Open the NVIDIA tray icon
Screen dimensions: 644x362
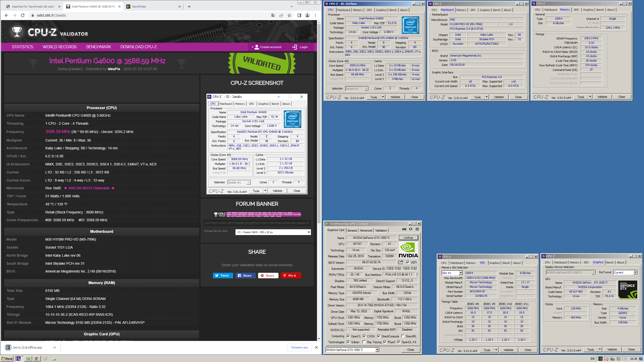[600, 359]
